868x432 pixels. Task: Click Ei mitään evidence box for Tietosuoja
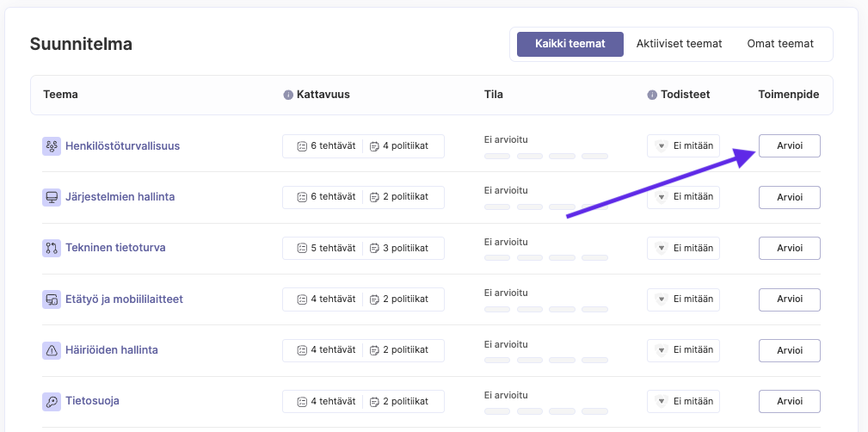pos(684,401)
